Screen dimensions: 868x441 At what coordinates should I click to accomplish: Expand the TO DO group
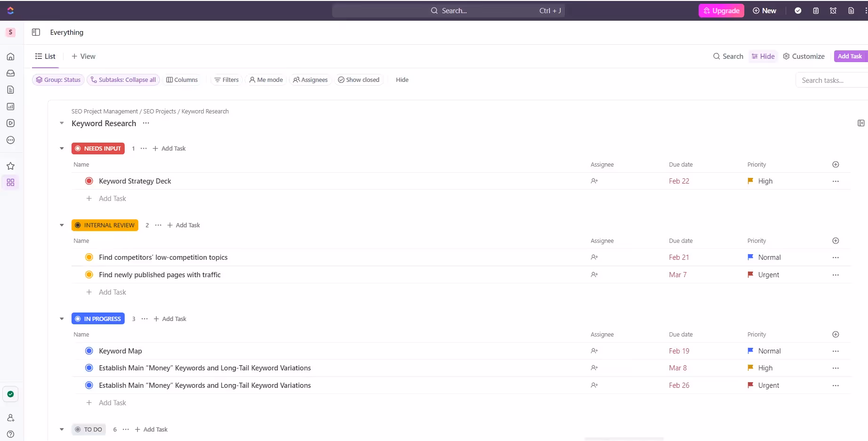coord(62,429)
